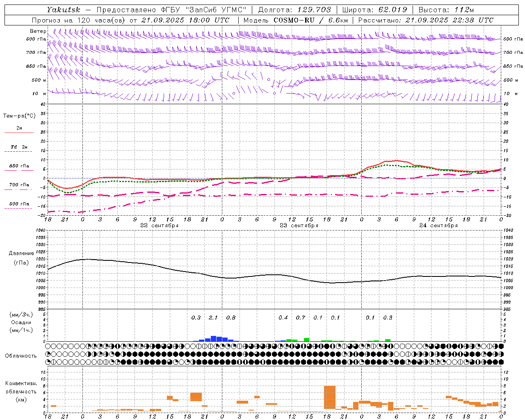Click the '23 сентября' date label
Image resolution: width=525 pixels, height=420 pixels.
tap(299, 226)
